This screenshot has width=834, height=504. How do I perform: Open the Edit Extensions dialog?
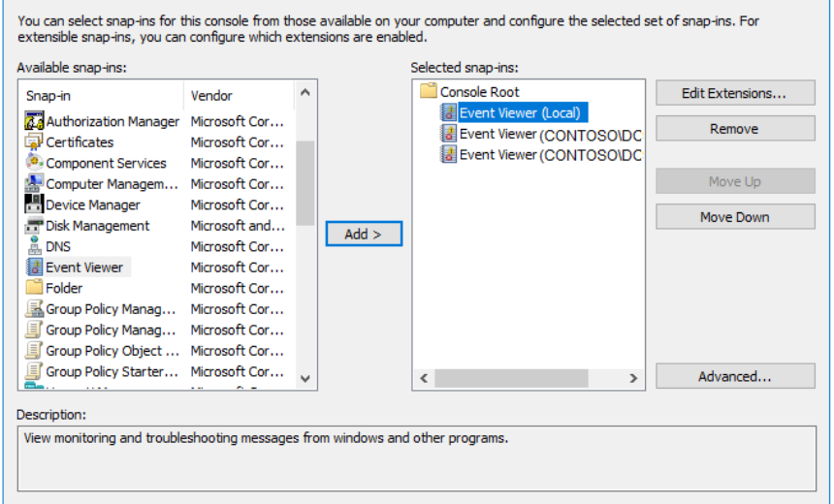click(734, 93)
